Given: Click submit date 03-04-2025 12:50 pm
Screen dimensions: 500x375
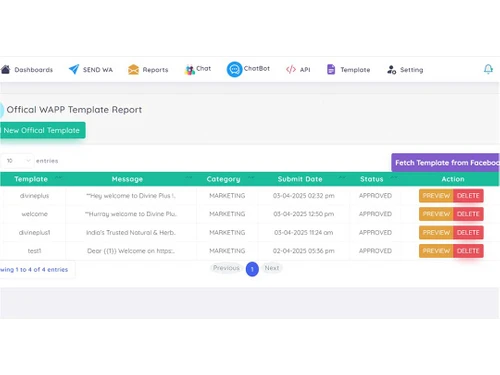Looking at the screenshot, I should [304, 214].
